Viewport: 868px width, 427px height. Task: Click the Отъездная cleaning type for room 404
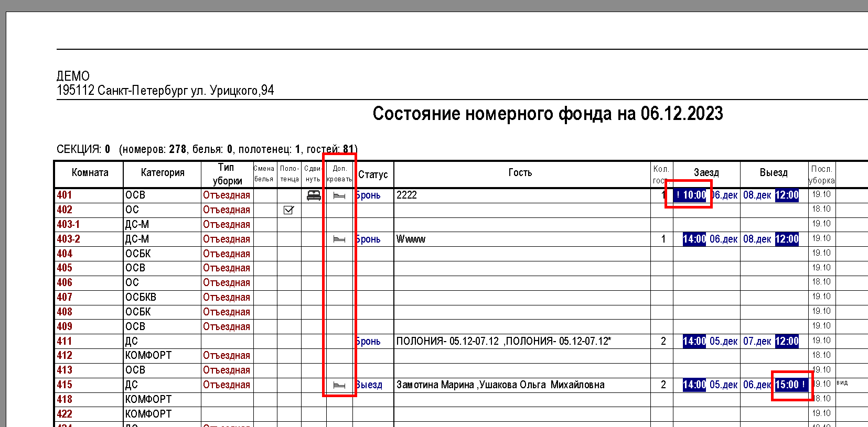pos(227,254)
